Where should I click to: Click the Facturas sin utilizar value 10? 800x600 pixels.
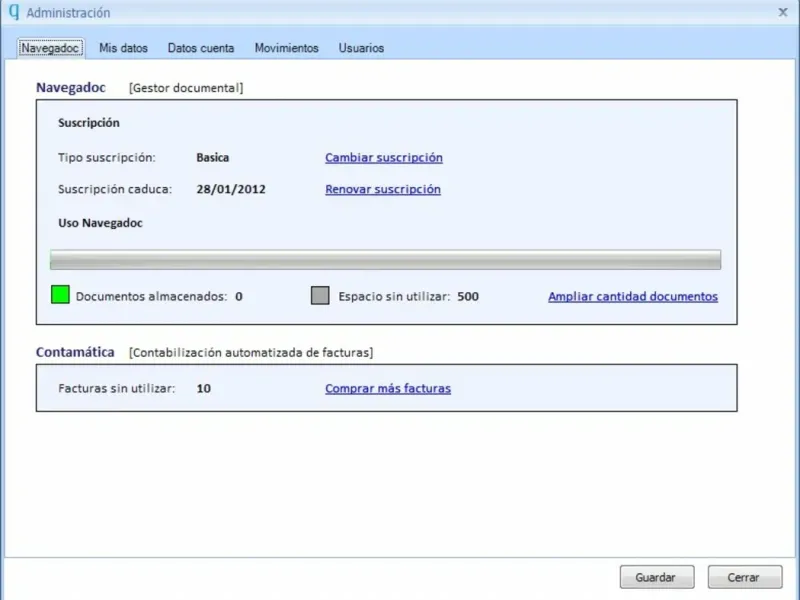pyautogui.click(x=204, y=388)
